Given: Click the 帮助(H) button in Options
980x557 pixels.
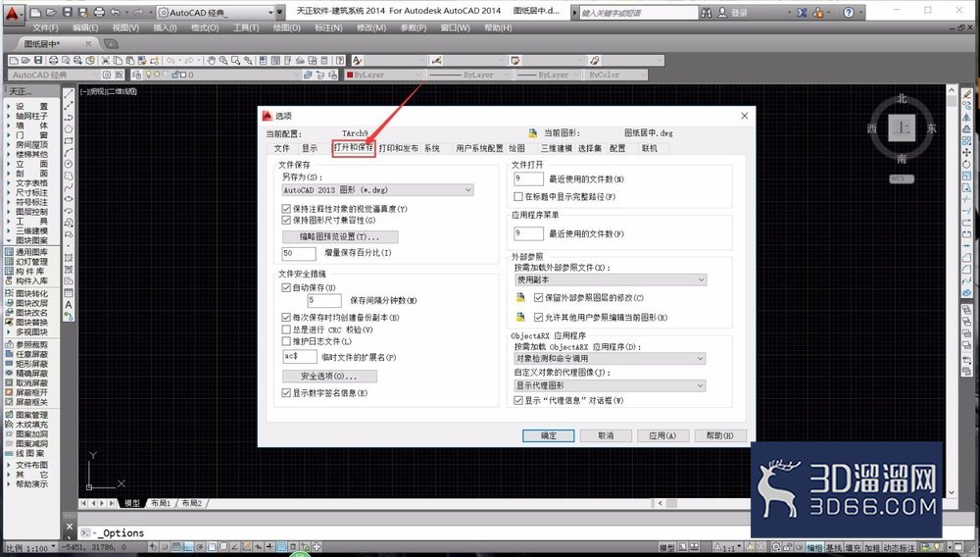Looking at the screenshot, I should click(x=720, y=435).
